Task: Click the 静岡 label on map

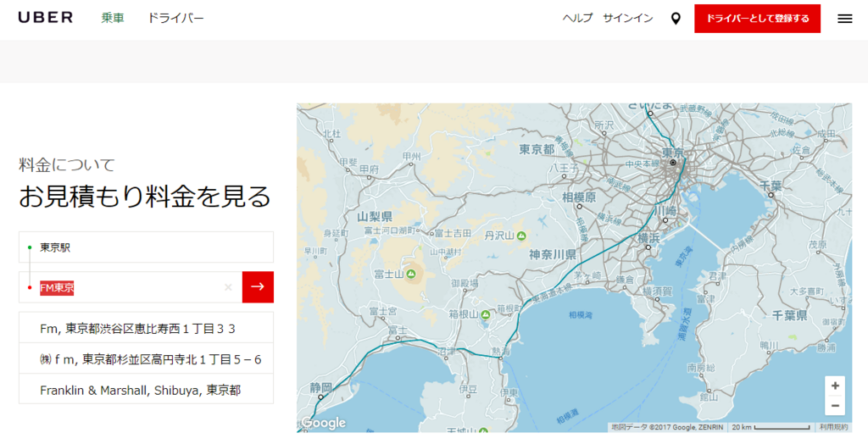Action: (320, 387)
